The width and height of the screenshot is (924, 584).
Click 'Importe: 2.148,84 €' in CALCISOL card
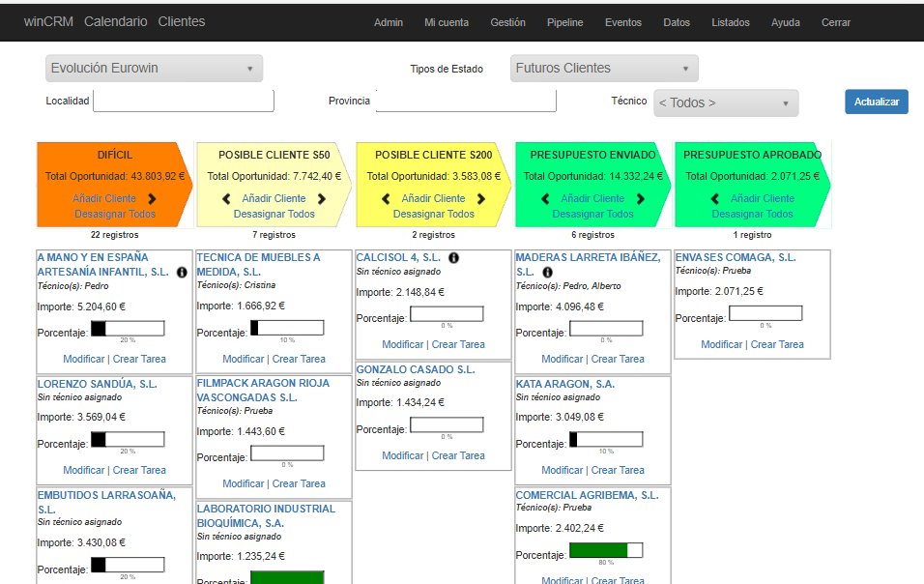click(x=400, y=292)
